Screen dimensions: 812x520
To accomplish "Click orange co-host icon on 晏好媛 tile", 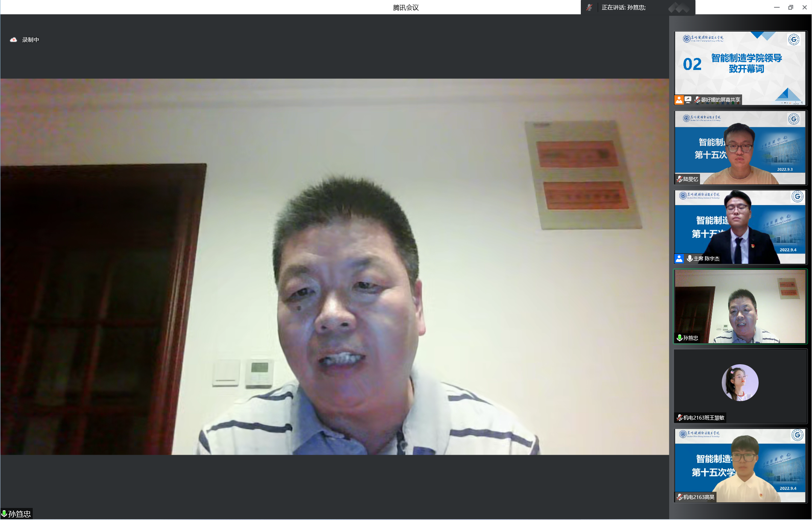I will point(679,100).
